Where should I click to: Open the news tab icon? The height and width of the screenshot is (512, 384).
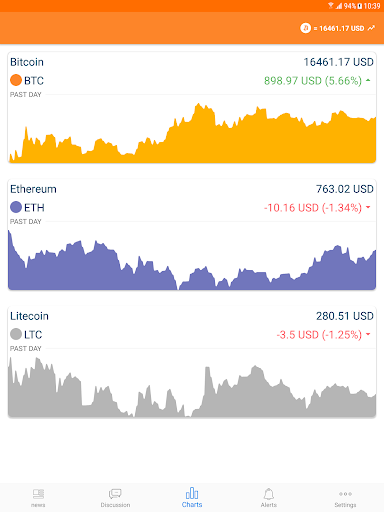click(x=38, y=494)
